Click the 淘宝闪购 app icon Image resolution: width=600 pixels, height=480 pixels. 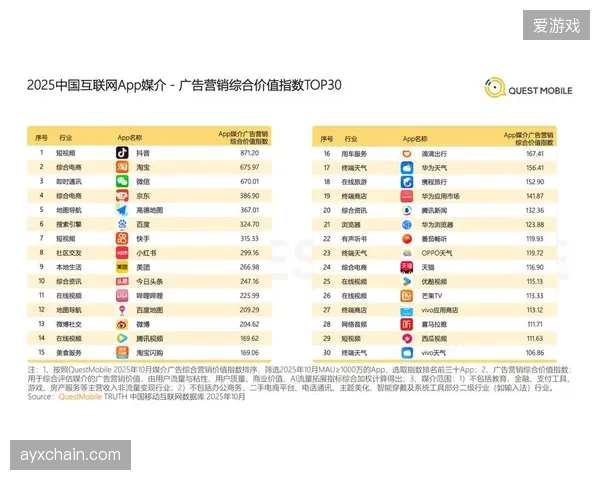[122, 353]
